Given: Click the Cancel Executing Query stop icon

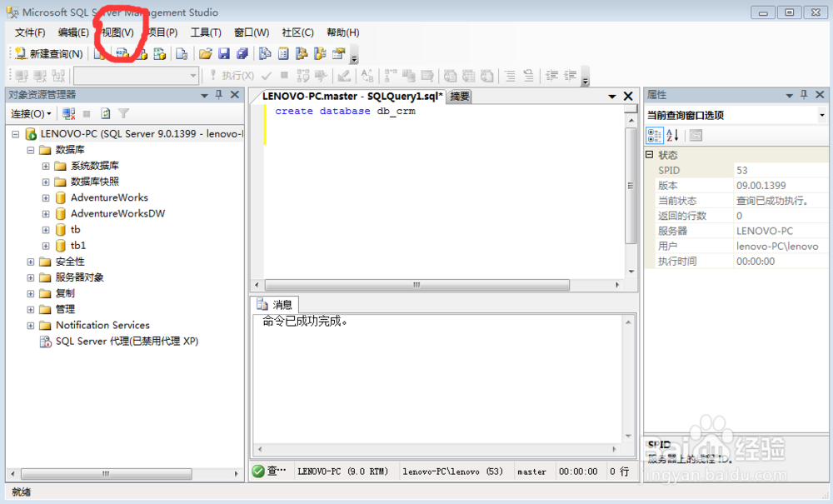Looking at the screenshot, I should coord(284,76).
